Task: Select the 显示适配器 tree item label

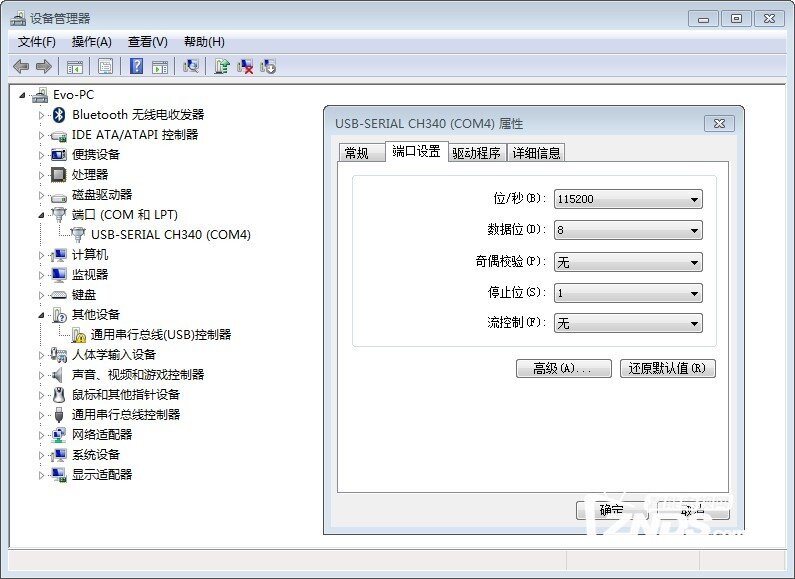Action: (x=102, y=475)
